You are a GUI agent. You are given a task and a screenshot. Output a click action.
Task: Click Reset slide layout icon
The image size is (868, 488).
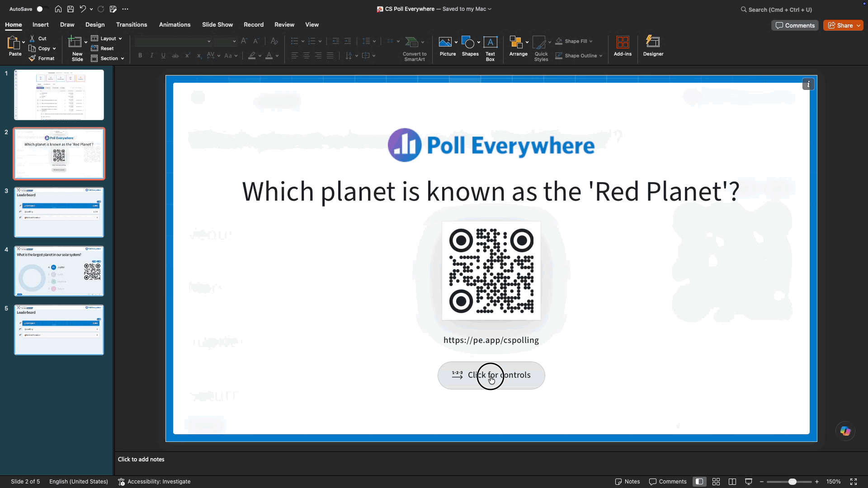pyautogui.click(x=94, y=48)
